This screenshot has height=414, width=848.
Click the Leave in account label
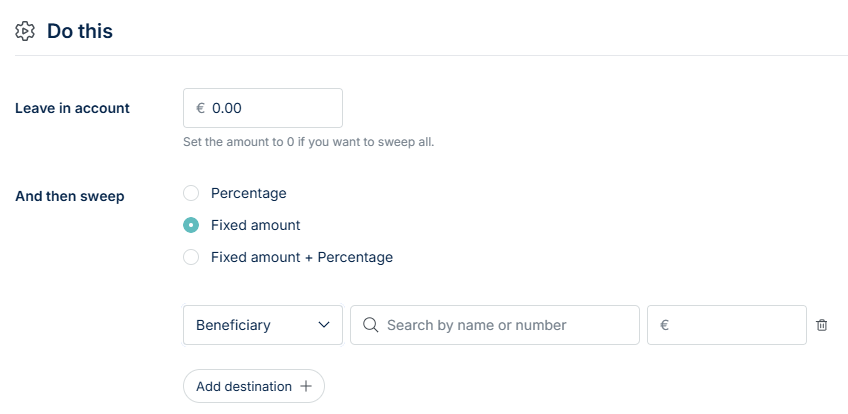(x=72, y=108)
